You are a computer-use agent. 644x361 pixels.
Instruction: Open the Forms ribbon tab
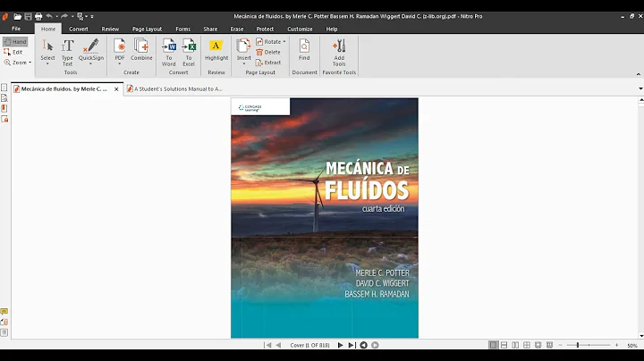(x=182, y=29)
